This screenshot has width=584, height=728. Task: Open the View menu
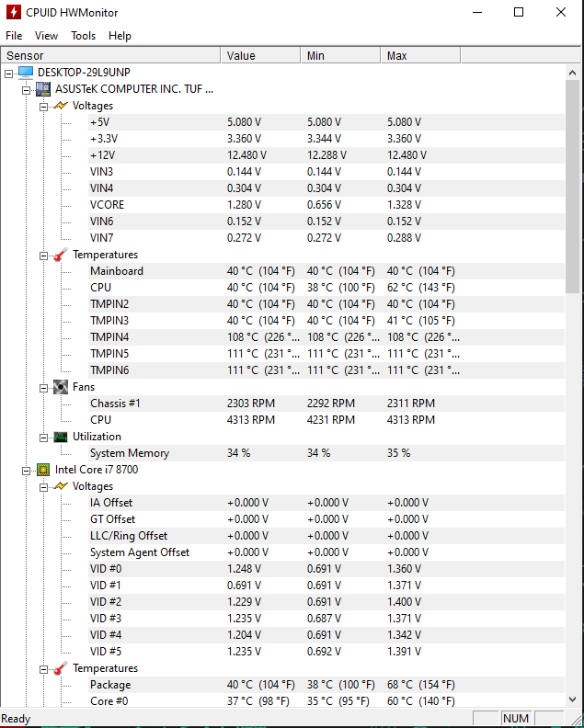(46, 36)
